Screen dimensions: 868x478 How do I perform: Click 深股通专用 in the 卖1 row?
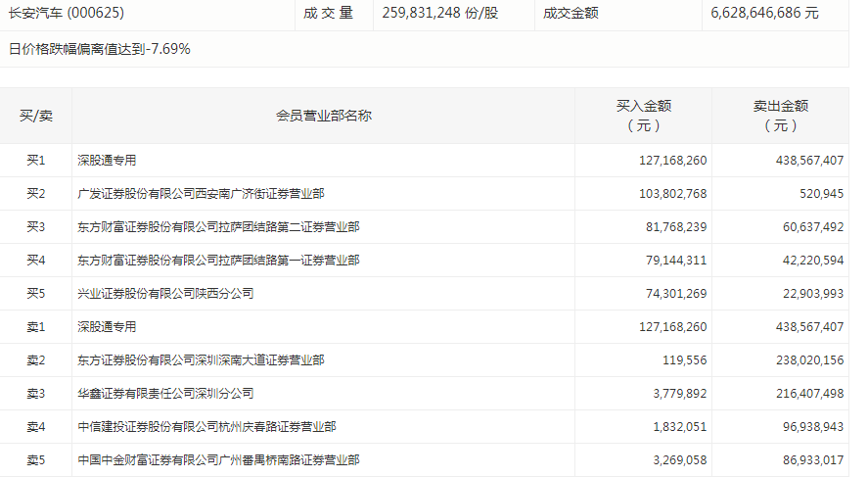(x=107, y=327)
